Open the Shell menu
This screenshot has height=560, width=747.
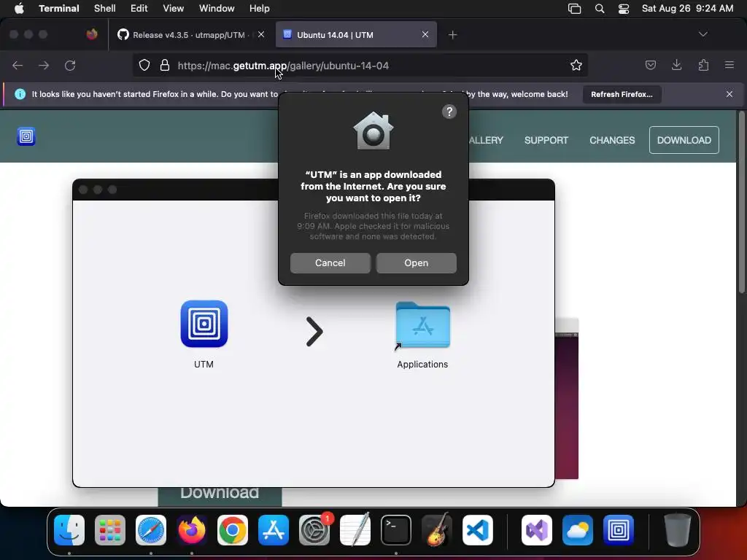[104, 9]
